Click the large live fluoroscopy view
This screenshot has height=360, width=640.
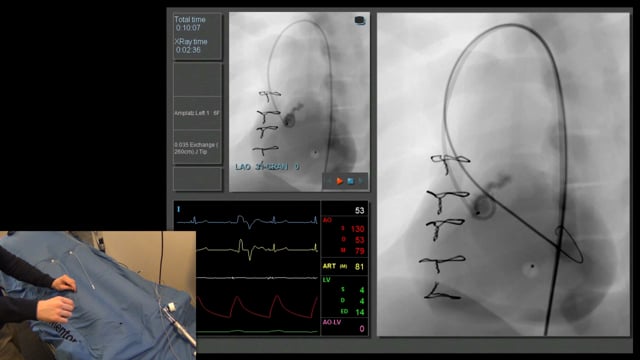click(503, 174)
